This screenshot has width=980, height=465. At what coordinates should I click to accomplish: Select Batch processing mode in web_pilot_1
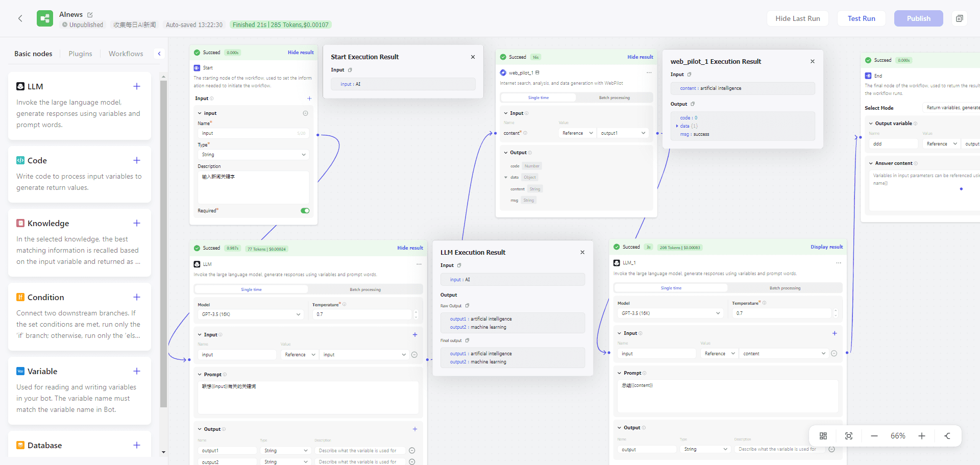(615, 97)
